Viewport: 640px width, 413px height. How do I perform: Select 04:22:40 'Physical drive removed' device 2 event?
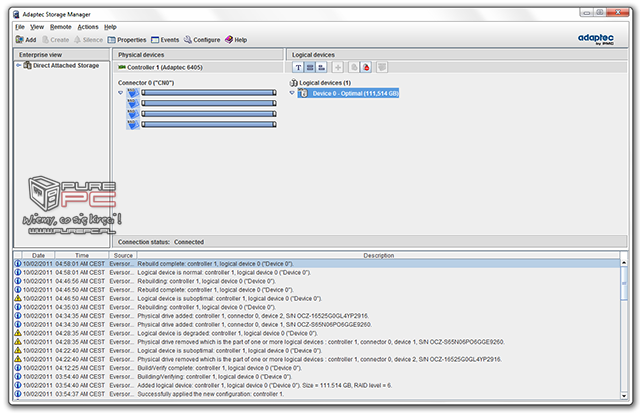[x=317, y=359]
